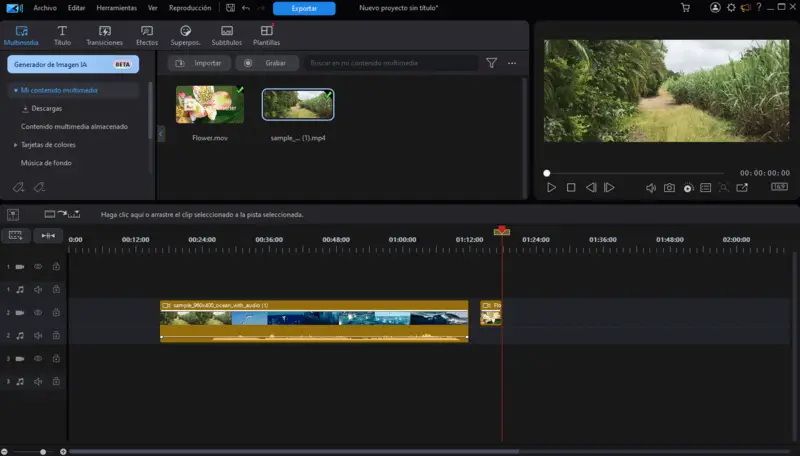Viewport: 800px width, 456px height.
Task: Change the 16:9 aspect ratio
Action: (779, 187)
